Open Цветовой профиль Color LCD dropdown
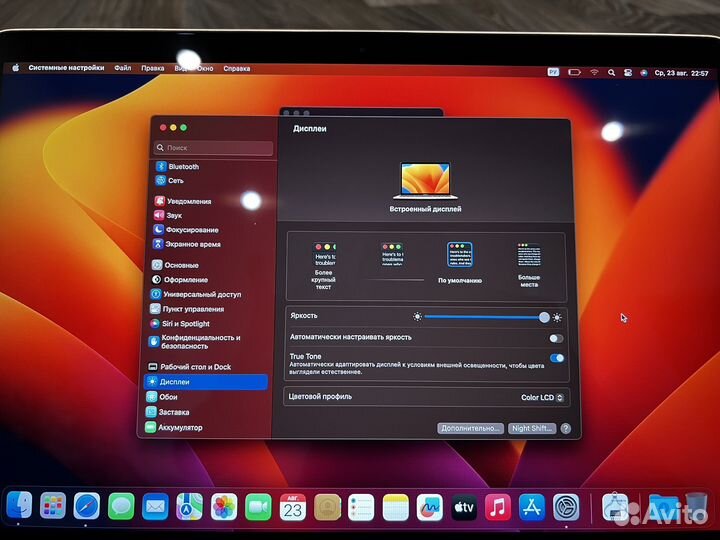 [542, 398]
